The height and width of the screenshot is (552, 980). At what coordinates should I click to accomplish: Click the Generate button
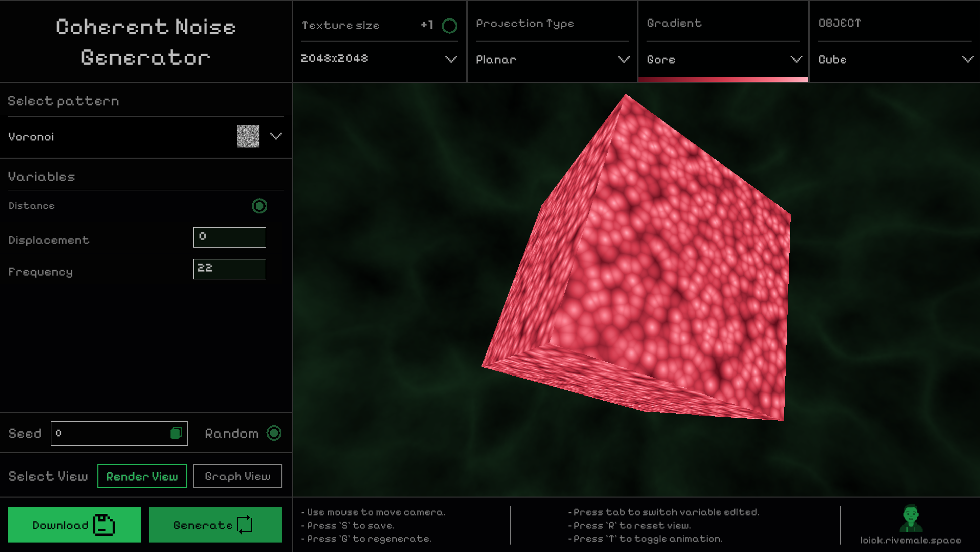pyautogui.click(x=215, y=525)
